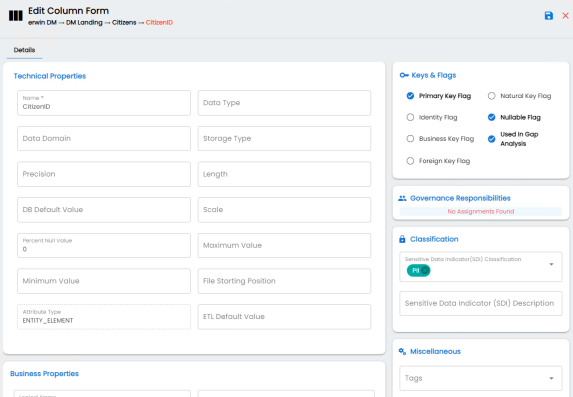
Task: Click the people icon beside Governance Responsibilities
Action: pos(402,198)
